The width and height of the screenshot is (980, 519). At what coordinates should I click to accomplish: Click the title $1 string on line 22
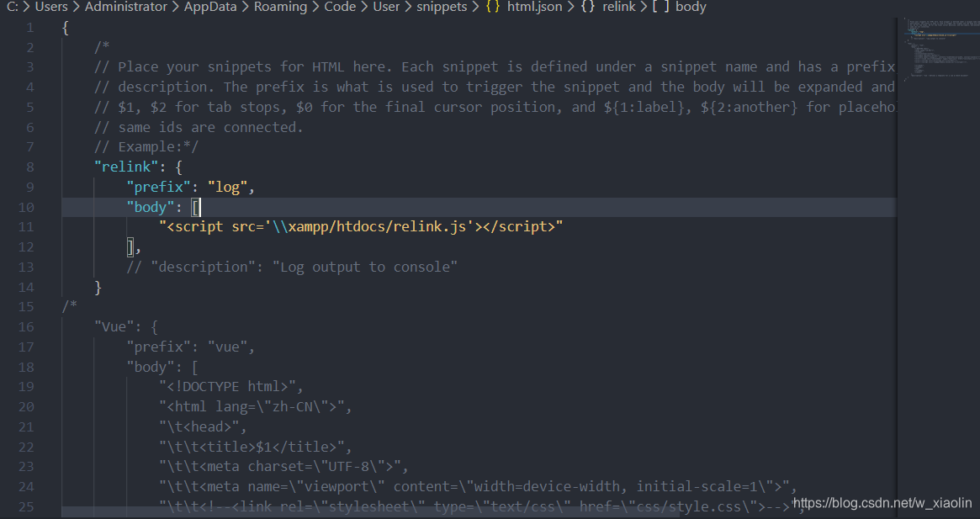[252, 447]
